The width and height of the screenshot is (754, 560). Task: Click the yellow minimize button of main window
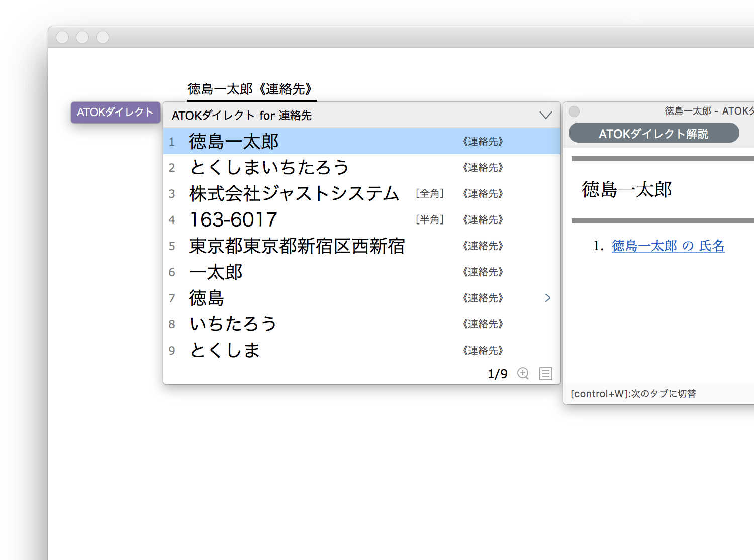tap(82, 37)
